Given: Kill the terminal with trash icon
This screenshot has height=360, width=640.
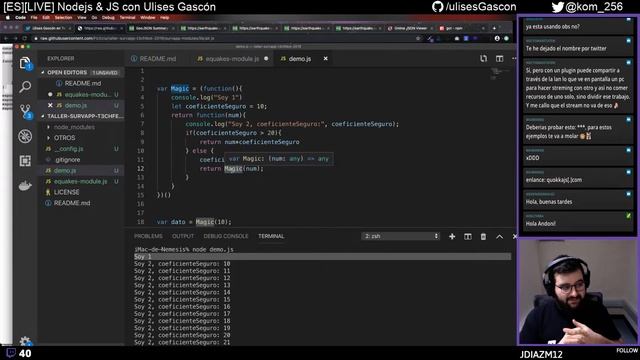Looking at the screenshot, I should tap(483, 236).
